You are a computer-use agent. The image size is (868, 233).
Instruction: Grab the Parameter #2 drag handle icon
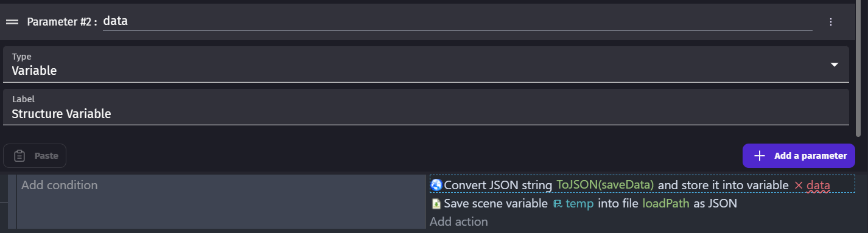pyautogui.click(x=12, y=21)
